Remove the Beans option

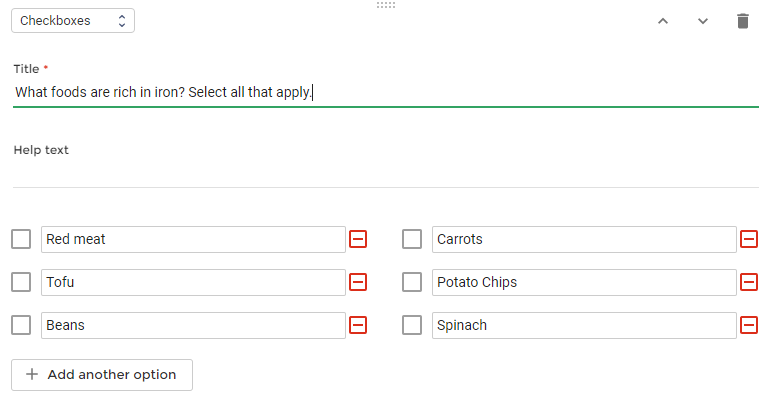[x=358, y=325]
